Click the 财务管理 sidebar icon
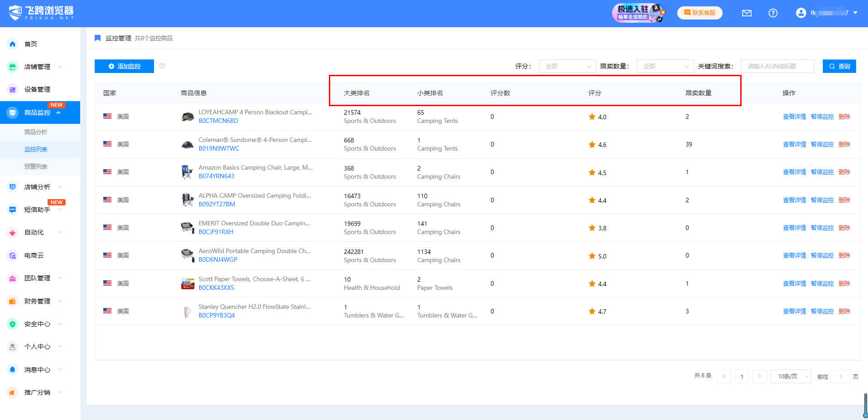 click(x=13, y=301)
